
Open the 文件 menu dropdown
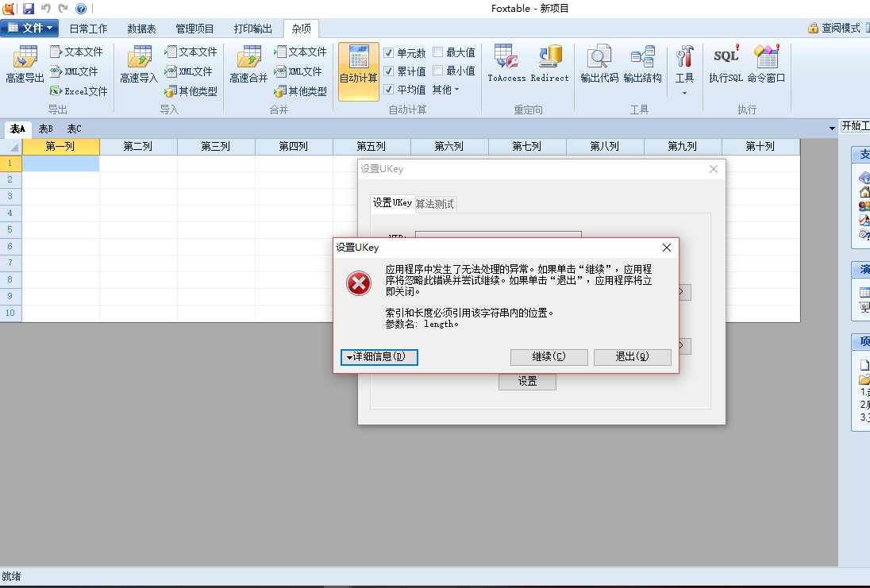click(29, 28)
